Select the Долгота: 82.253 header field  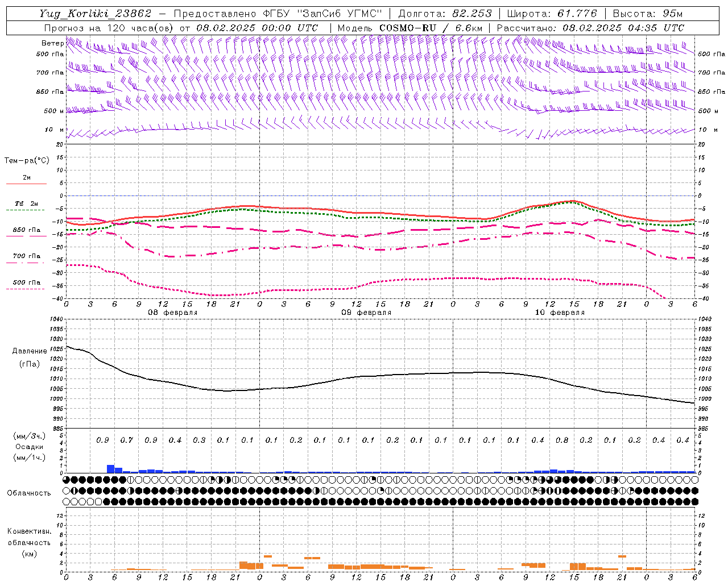[x=445, y=14]
